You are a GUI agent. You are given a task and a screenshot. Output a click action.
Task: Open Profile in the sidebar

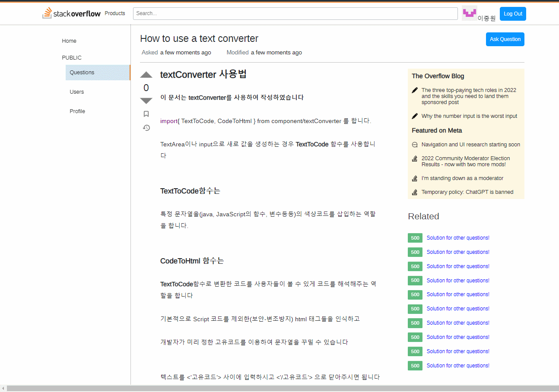pos(77,111)
